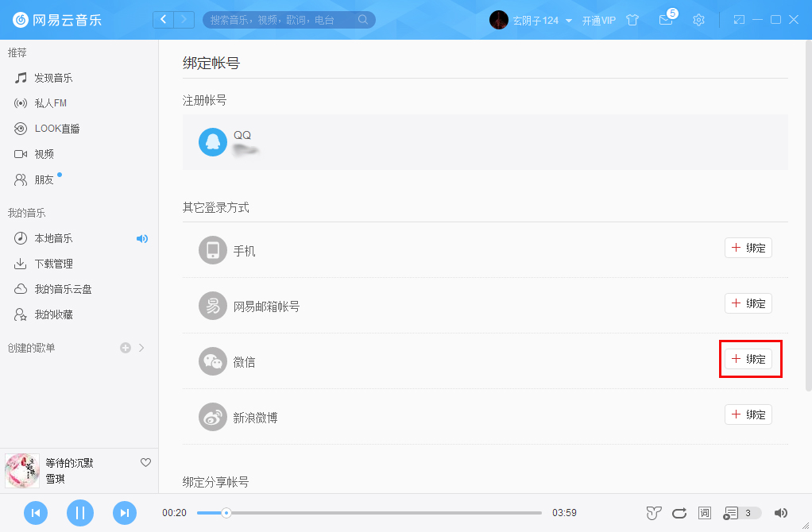Open 私人FM in the sidebar
The height and width of the screenshot is (532, 812).
coord(49,102)
